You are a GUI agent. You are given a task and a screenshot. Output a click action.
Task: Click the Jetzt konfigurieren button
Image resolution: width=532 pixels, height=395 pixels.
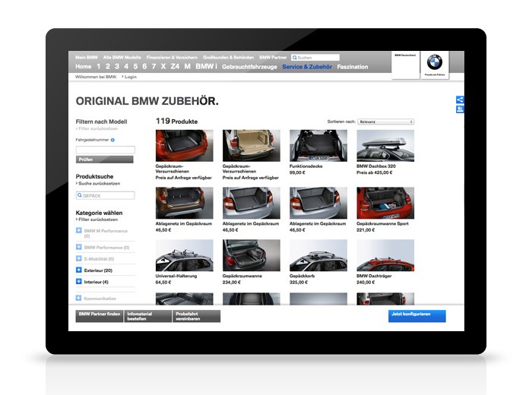(x=416, y=315)
